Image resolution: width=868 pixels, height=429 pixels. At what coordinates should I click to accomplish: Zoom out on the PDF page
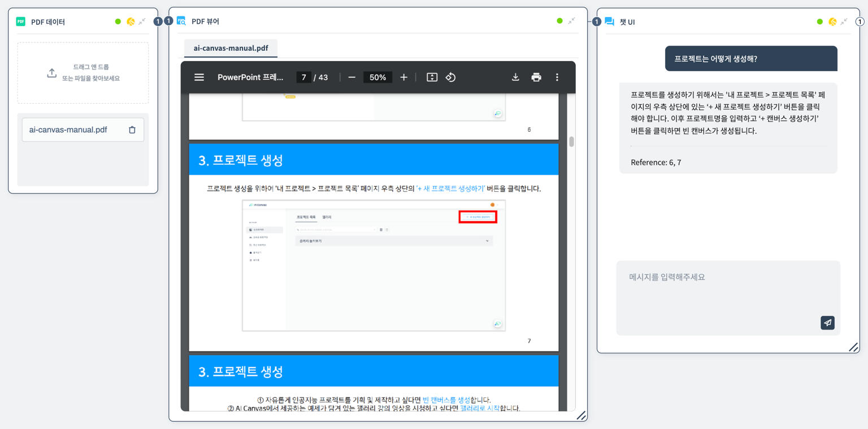[x=351, y=77]
